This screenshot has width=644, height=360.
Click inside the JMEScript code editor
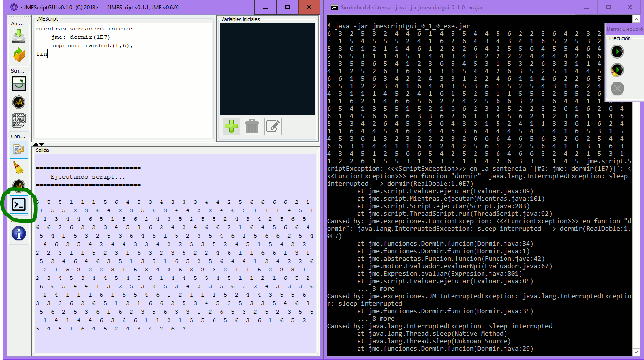tap(123, 80)
